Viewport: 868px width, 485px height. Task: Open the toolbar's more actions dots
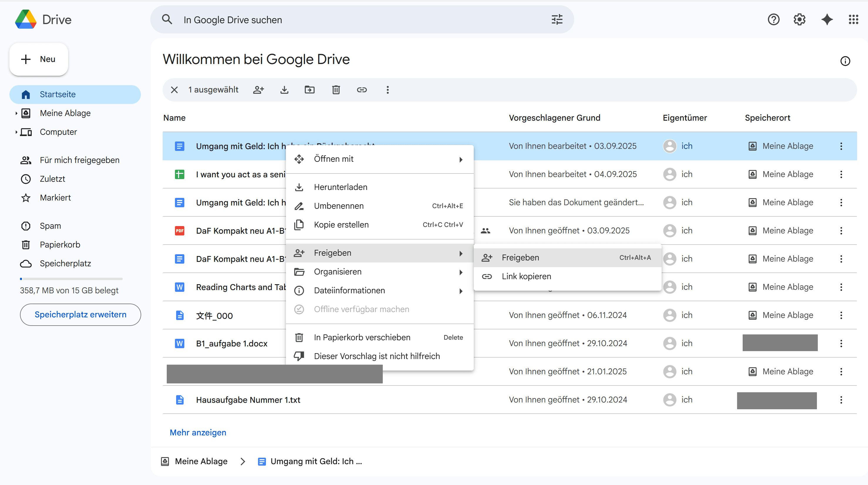click(x=387, y=90)
